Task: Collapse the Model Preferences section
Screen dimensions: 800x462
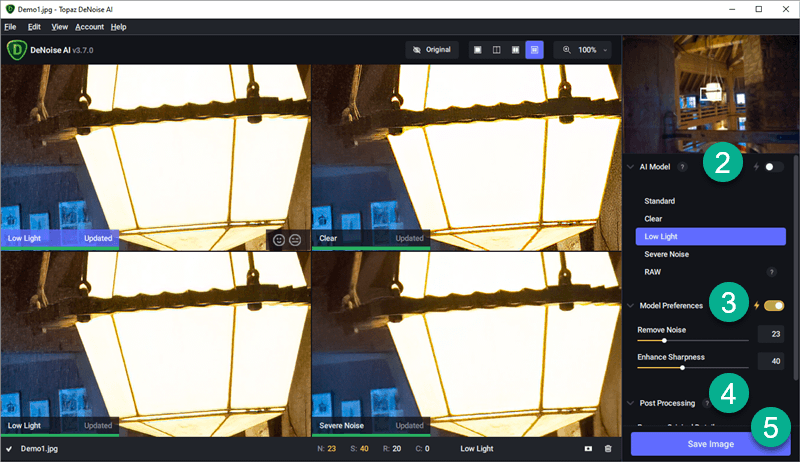Action: coord(631,305)
